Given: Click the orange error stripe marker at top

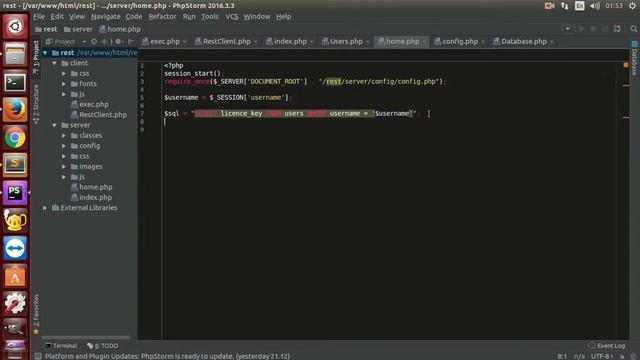Looking at the screenshot, I should point(626,65).
